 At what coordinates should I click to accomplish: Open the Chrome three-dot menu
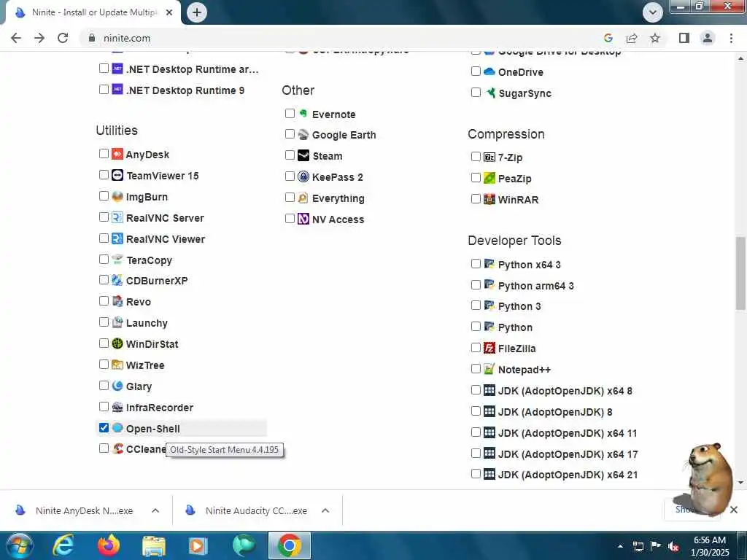[731, 38]
